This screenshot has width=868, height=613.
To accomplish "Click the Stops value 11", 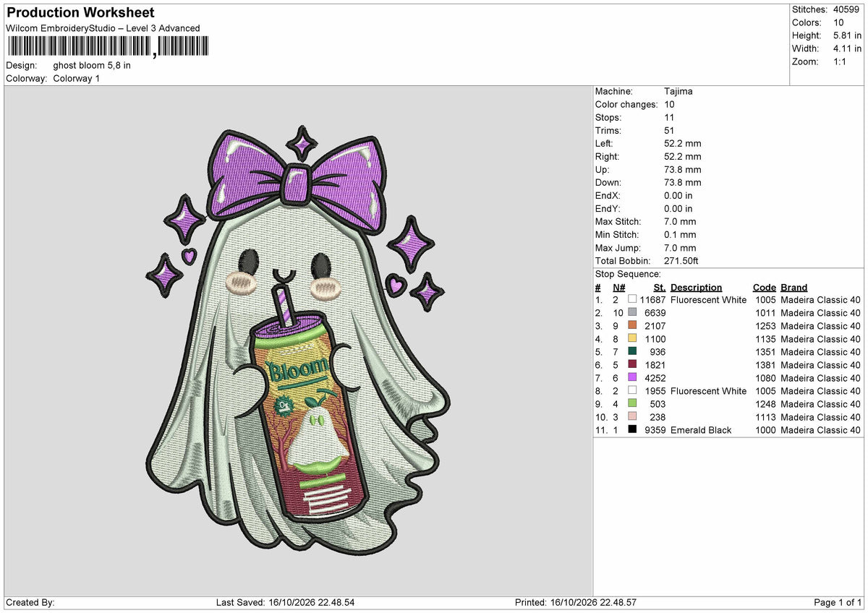I will click(669, 117).
